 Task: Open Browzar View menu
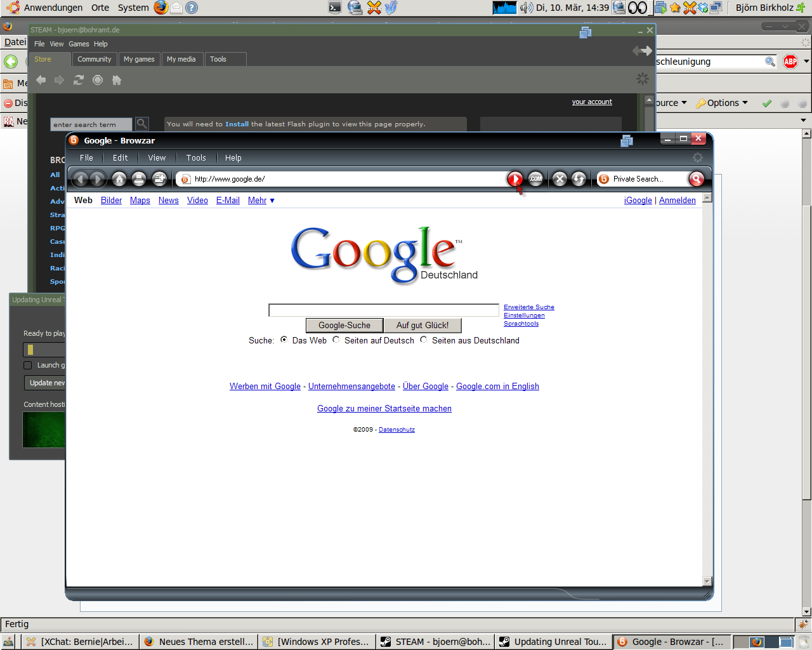click(157, 158)
